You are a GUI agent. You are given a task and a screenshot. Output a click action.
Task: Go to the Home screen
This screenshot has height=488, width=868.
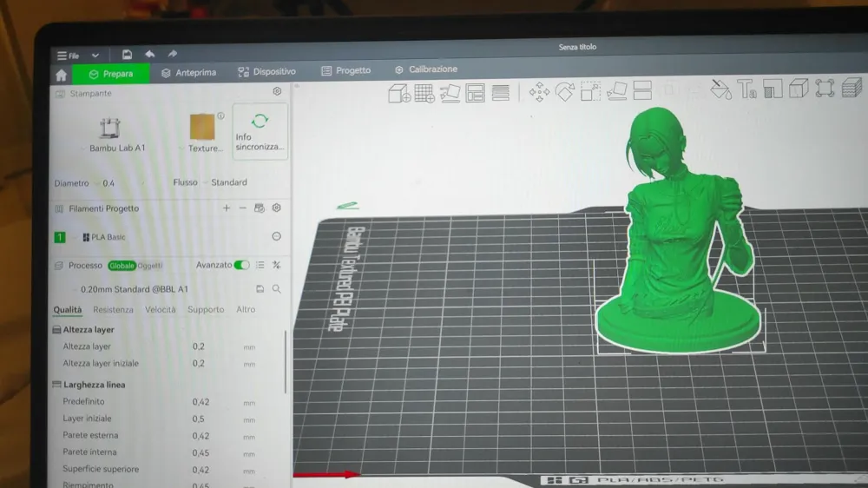pyautogui.click(x=61, y=75)
